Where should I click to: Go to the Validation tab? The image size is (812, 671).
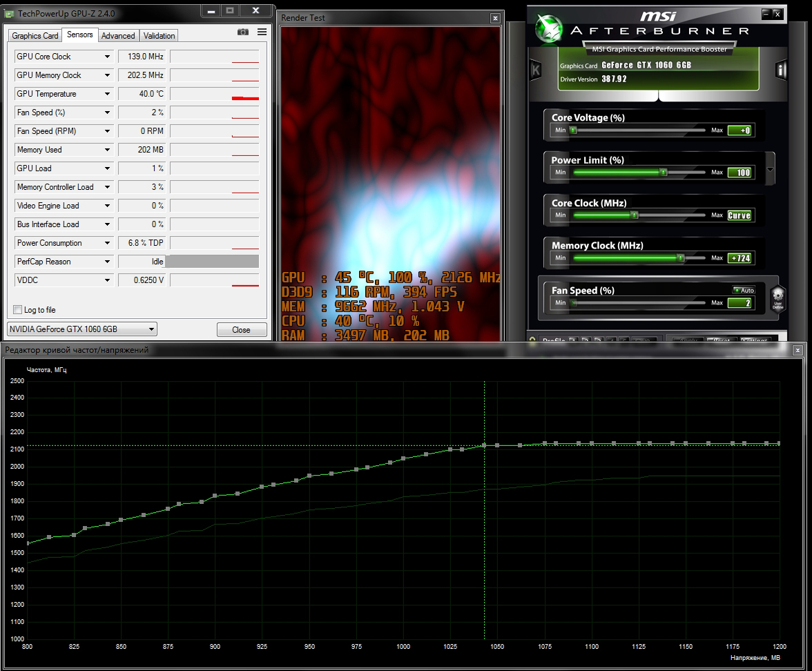pos(159,36)
